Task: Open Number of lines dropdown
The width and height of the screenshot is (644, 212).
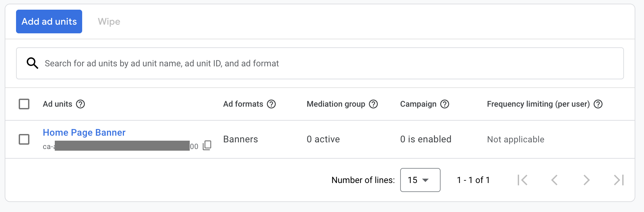Action: click(420, 180)
